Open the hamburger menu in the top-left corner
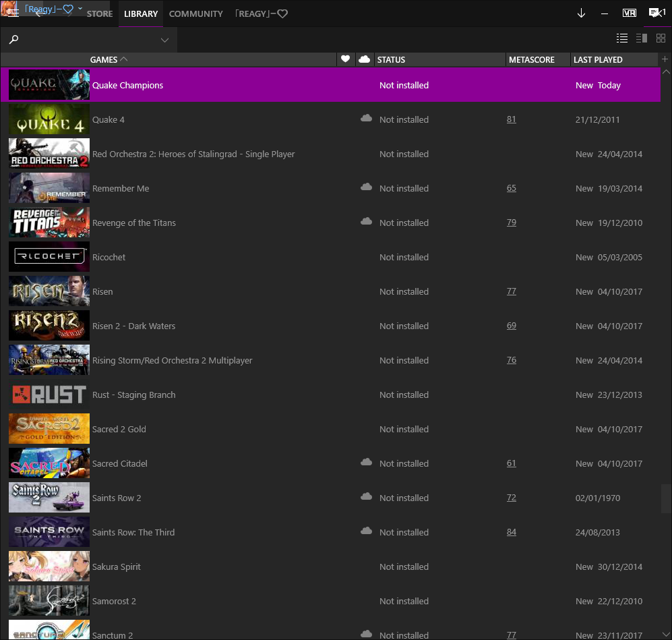 [x=13, y=13]
